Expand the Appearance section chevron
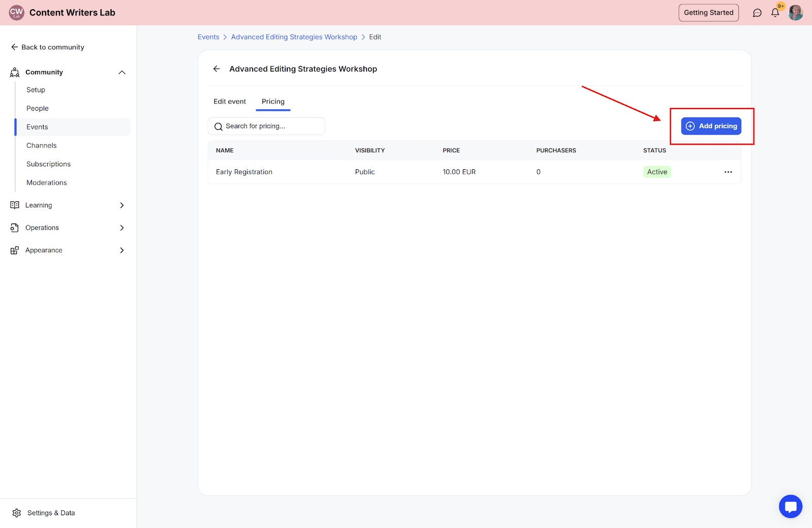 [x=122, y=250]
